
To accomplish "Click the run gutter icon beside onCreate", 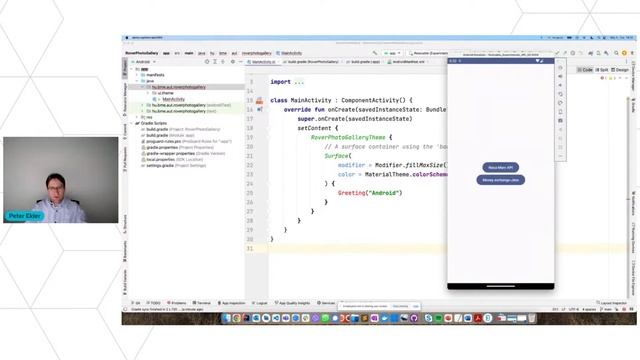I will (x=260, y=109).
